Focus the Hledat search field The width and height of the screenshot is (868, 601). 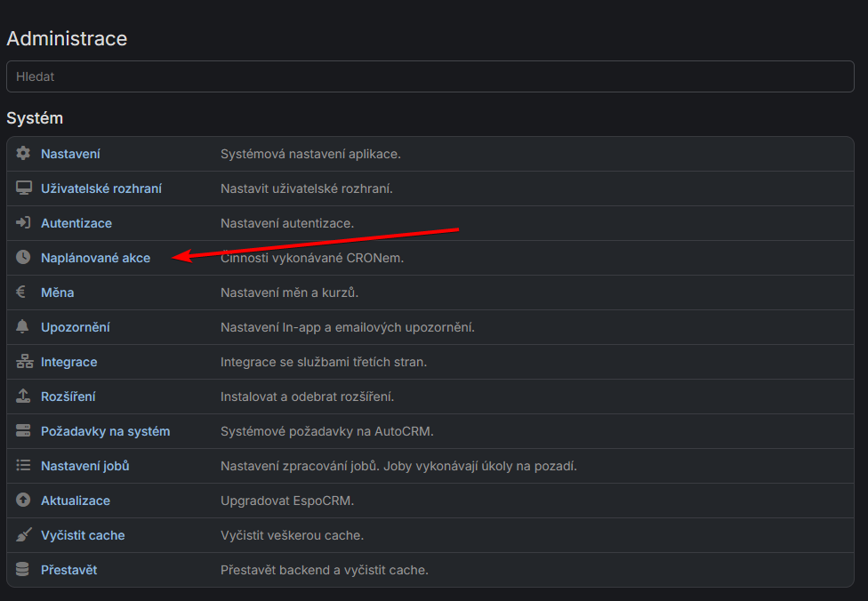pos(430,76)
